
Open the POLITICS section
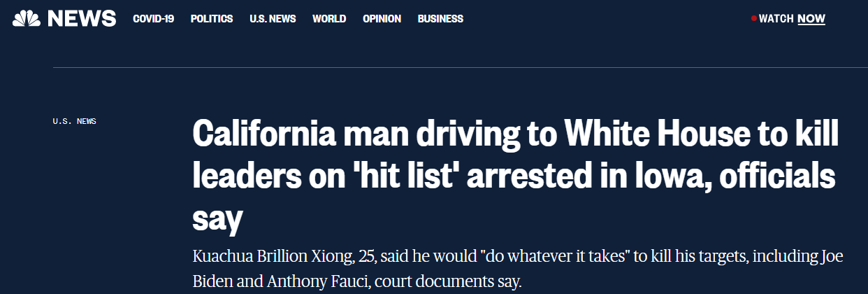[212, 19]
